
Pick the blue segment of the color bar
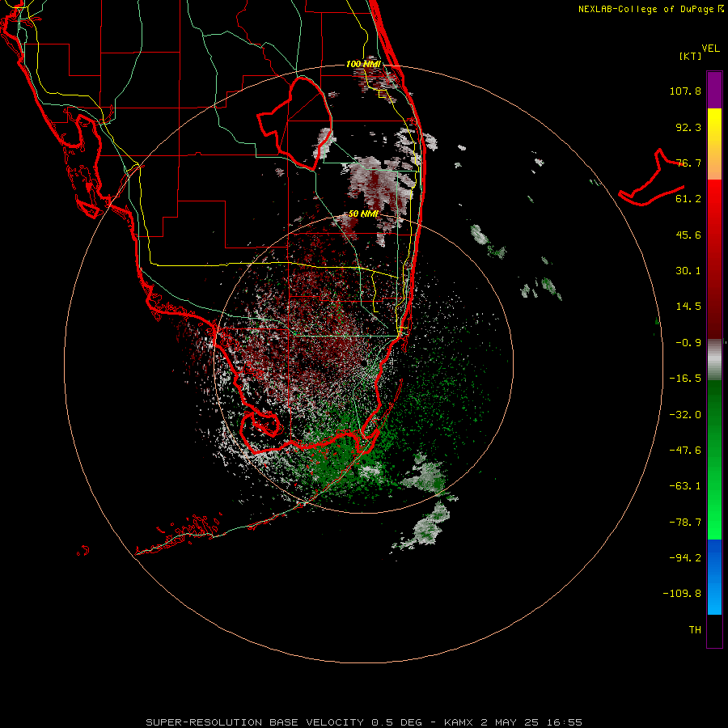(x=714, y=577)
